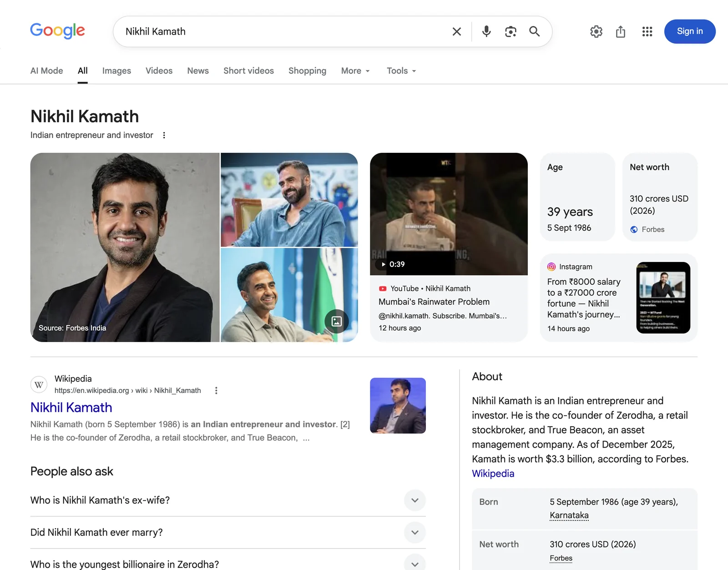The width and height of the screenshot is (728, 570).
Task: Switch to the Videos tab
Action: (x=159, y=71)
